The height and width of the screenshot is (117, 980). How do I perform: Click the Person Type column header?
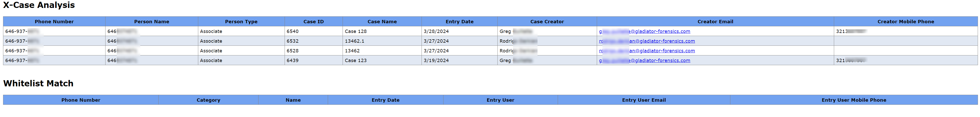[x=241, y=22]
